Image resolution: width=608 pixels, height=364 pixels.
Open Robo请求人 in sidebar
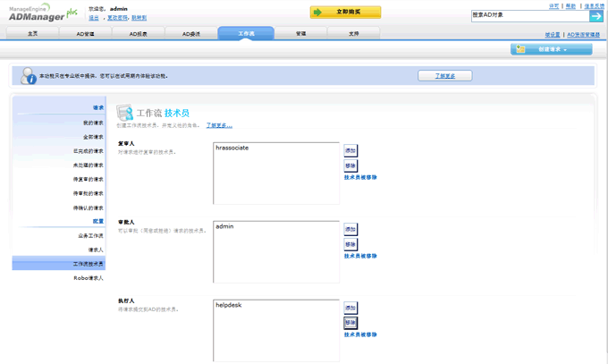(x=89, y=278)
